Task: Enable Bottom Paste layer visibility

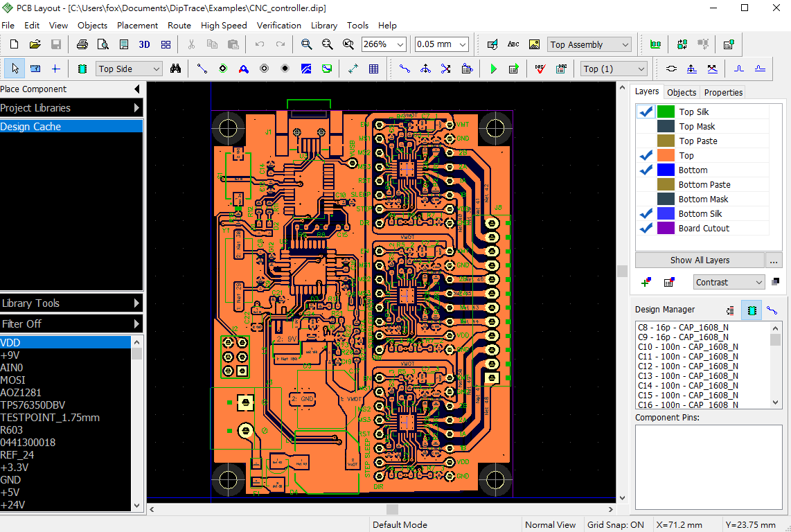Action: (646, 185)
